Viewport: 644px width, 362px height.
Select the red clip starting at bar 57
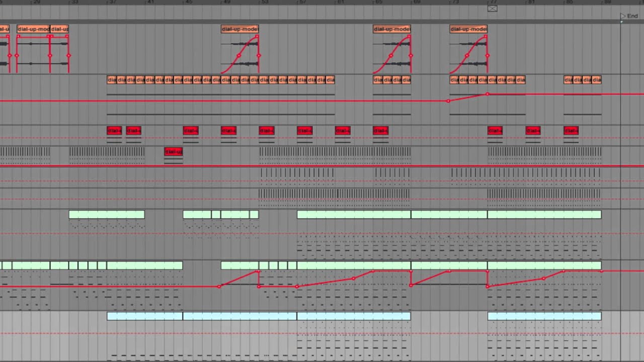click(305, 131)
